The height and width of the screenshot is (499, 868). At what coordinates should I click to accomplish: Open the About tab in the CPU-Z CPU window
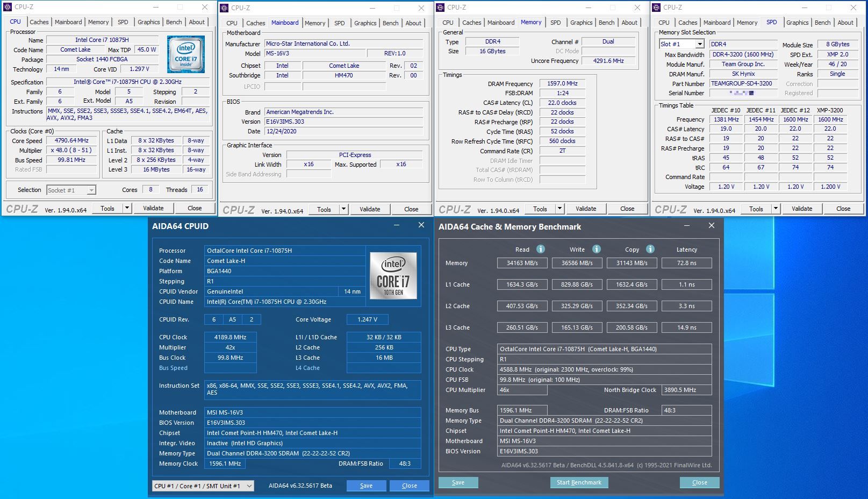(197, 22)
